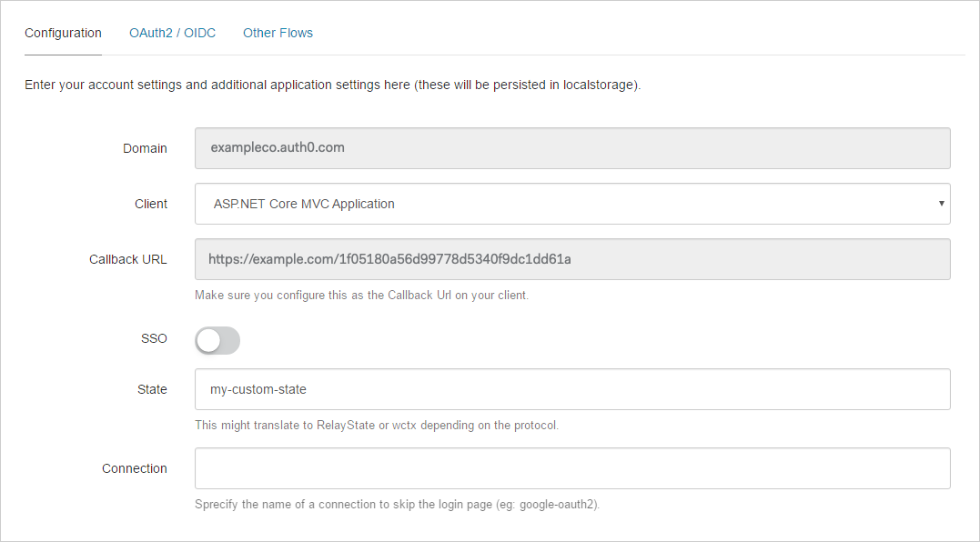Open the Other Flows tab
This screenshot has height=542, width=980.
278,33
